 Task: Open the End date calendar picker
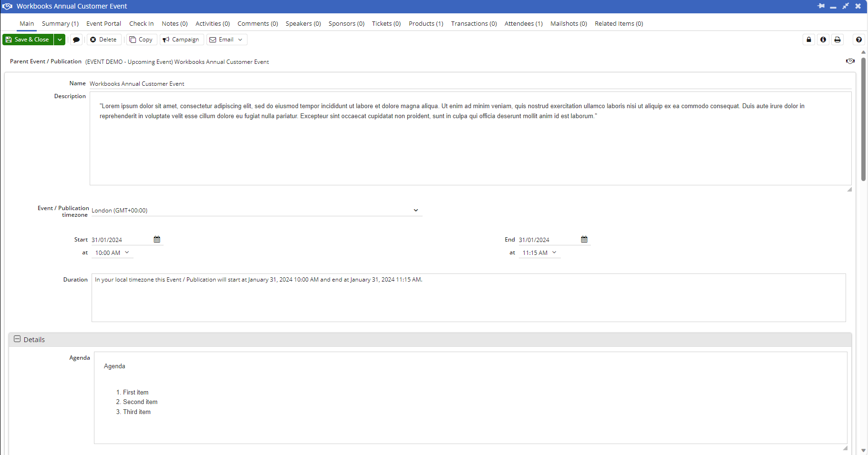(584, 239)
